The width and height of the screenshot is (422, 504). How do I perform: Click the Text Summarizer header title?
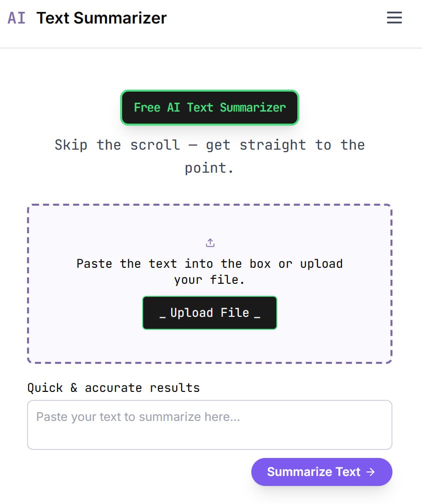102,18
